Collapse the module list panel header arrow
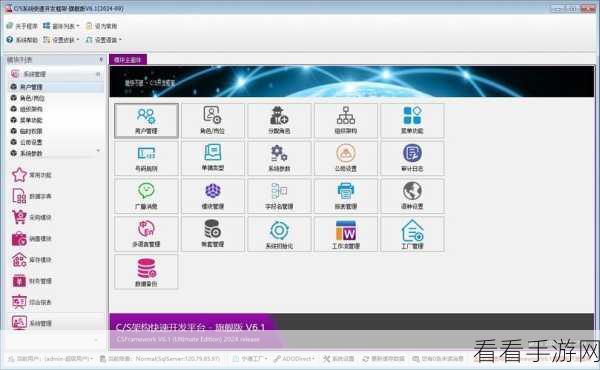This screenshot has width=600, height=370. (x=101, y=60)
